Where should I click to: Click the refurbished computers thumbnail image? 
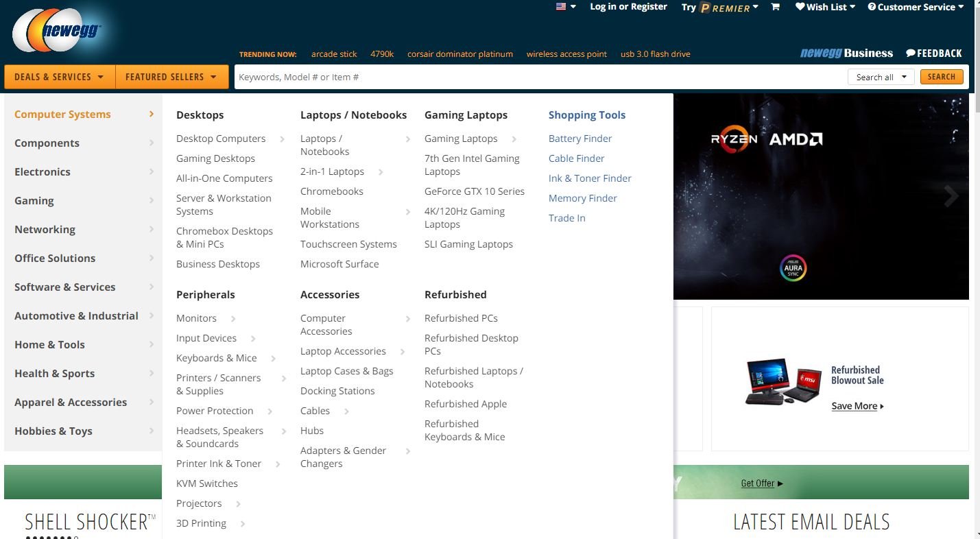[782, 381]
